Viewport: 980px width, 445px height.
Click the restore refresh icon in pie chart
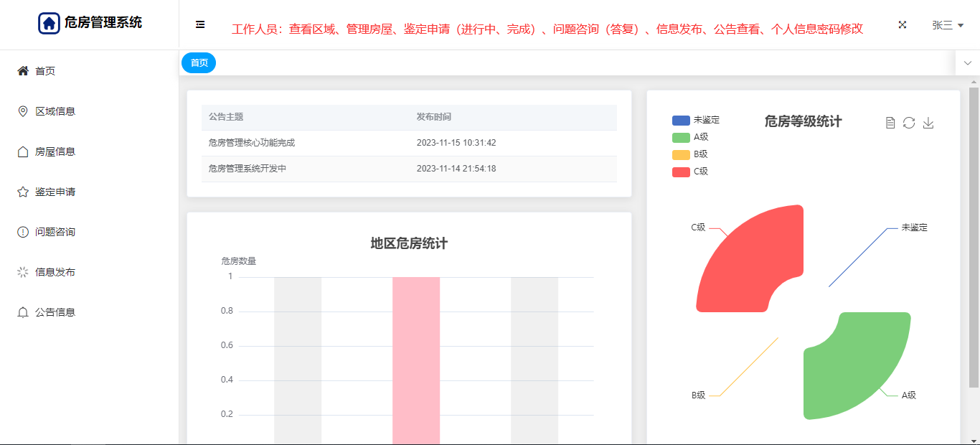909,123
